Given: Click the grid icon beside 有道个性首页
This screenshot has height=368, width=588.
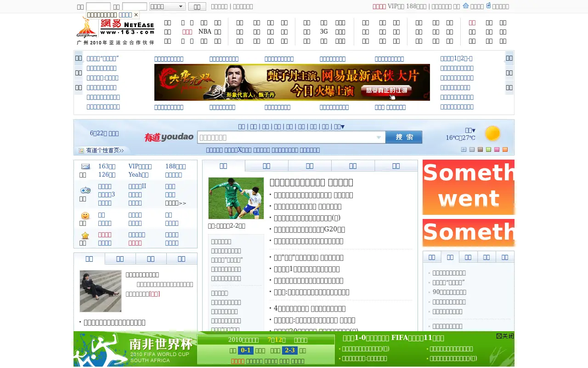Looking at the screenshot, I should (x=81, y=150).
